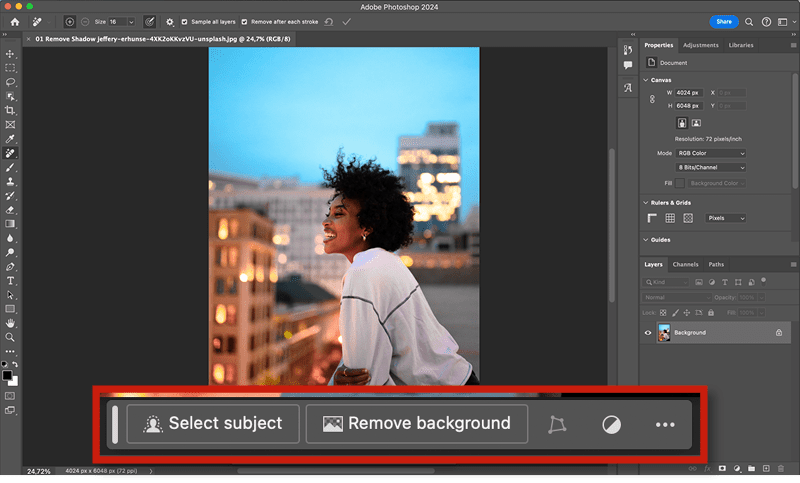Toggle Remove after each stroke checkbox
Screen dimensions: 800x483
pos(244,22)
